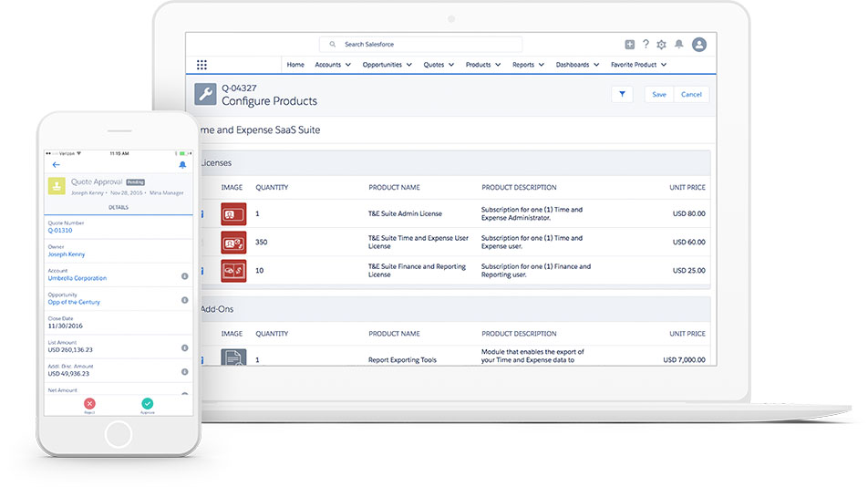Viewport: 868px width, 487px height.
Task: Tap the Pending status badge
Action: click(136, 182)
